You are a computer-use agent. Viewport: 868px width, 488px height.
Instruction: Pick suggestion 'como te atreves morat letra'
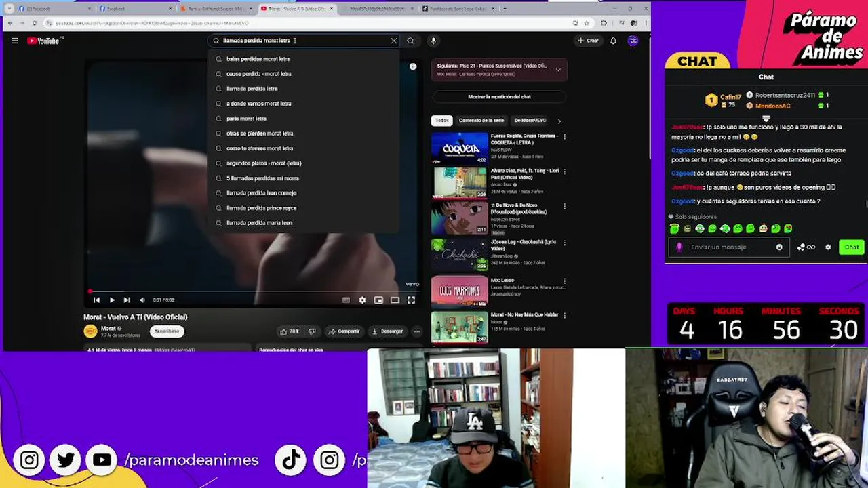(303, 148)
